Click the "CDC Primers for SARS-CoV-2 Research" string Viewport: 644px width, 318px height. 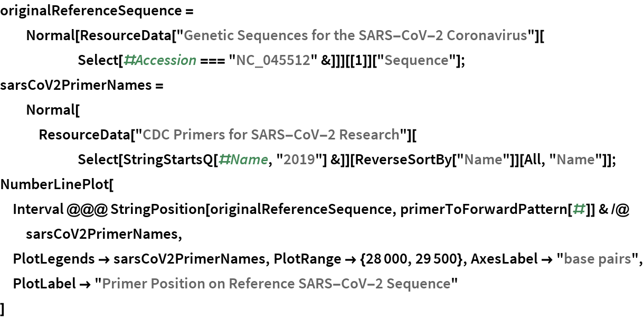point(268,134)
